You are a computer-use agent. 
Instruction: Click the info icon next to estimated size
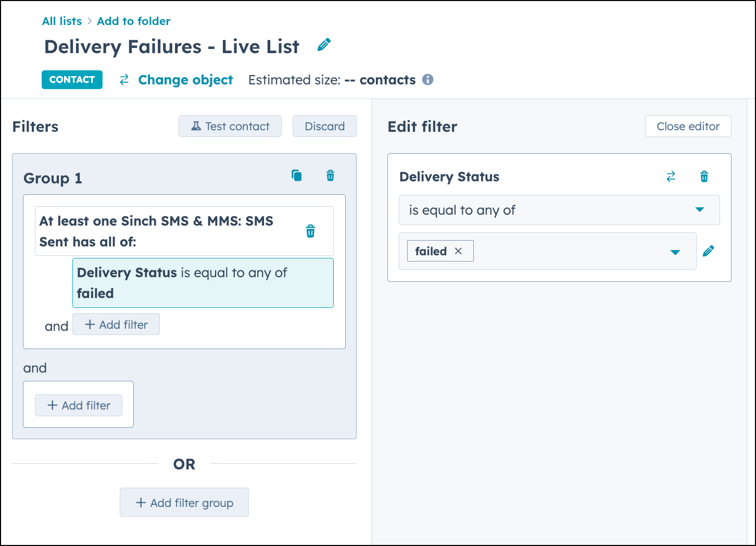tap(428, 79)
